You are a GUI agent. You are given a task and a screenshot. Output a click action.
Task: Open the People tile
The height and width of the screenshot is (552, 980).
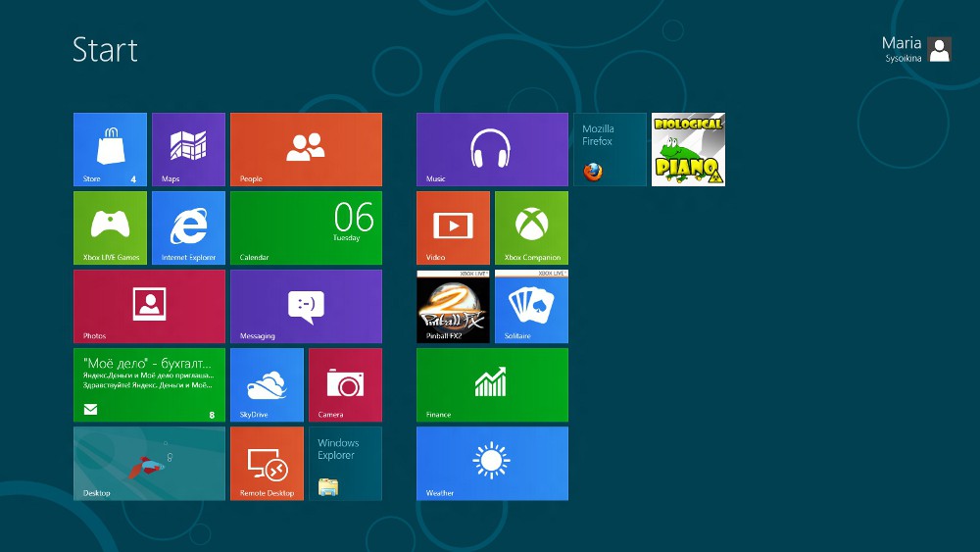pyautogui.click(x=306, y=149)
